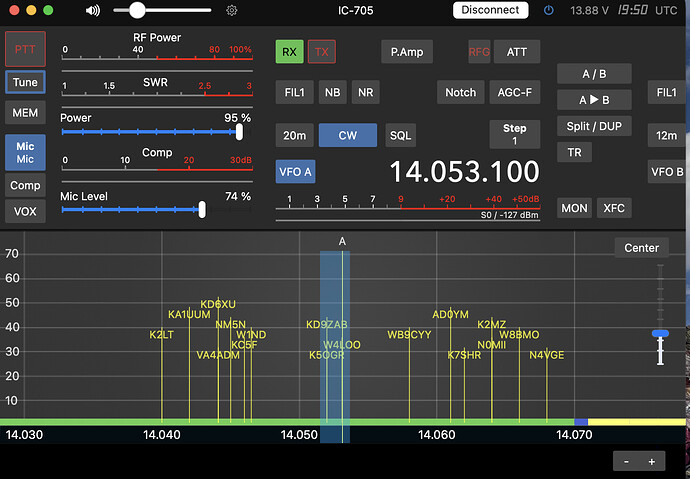Viewport: 690px width, 479px height.
Task: Turn on the ATT attenuator
Action: pos(517,51)
